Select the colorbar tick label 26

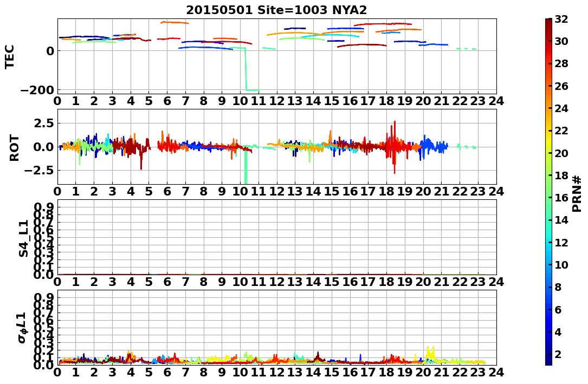click(x=561, y=86)
